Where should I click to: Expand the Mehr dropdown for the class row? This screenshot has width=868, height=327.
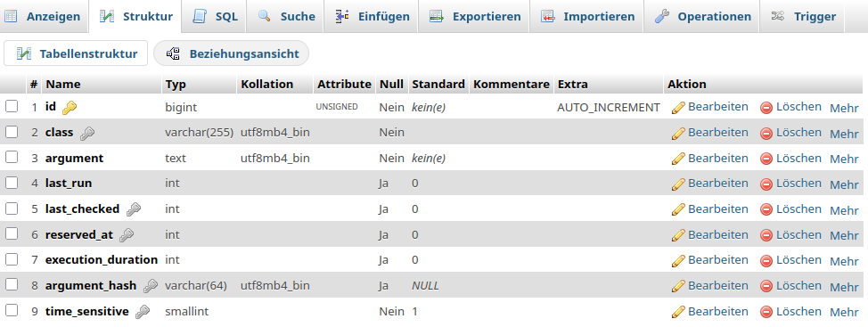click(x=844, y=134)
